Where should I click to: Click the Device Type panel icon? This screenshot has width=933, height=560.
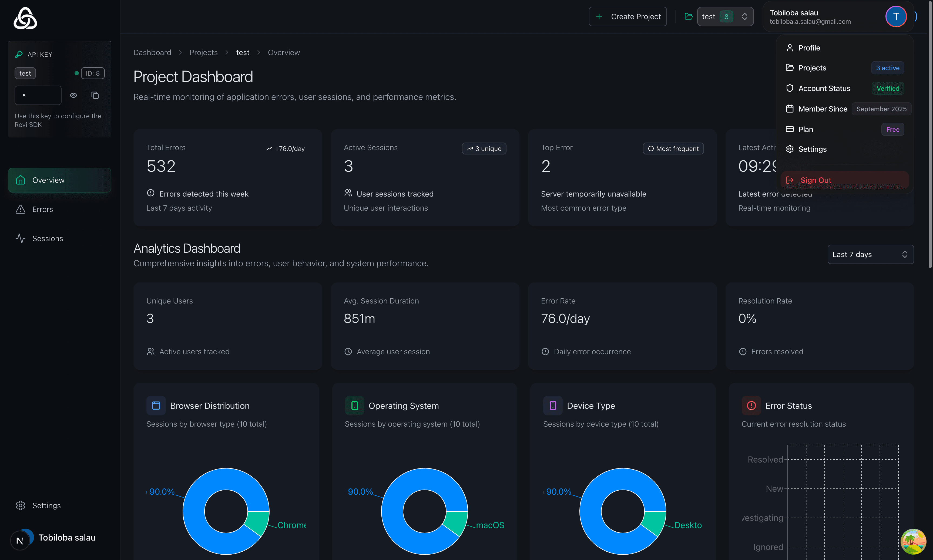coord(553,405)
